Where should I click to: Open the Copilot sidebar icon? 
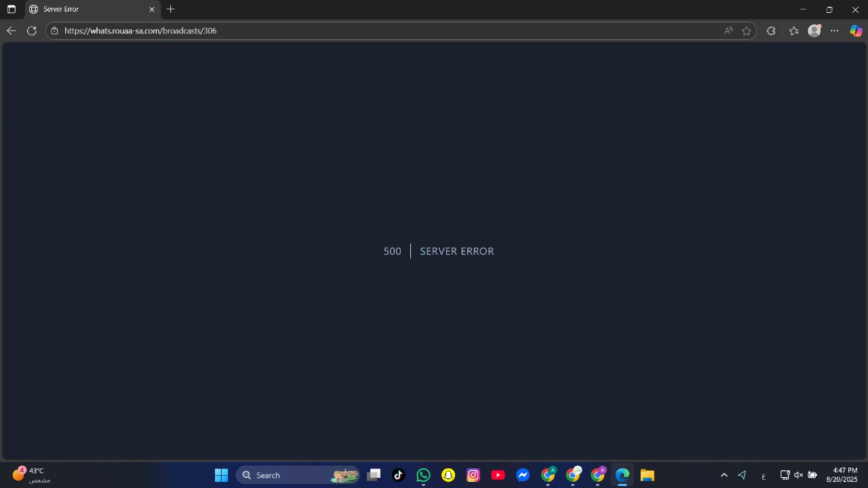856,31
